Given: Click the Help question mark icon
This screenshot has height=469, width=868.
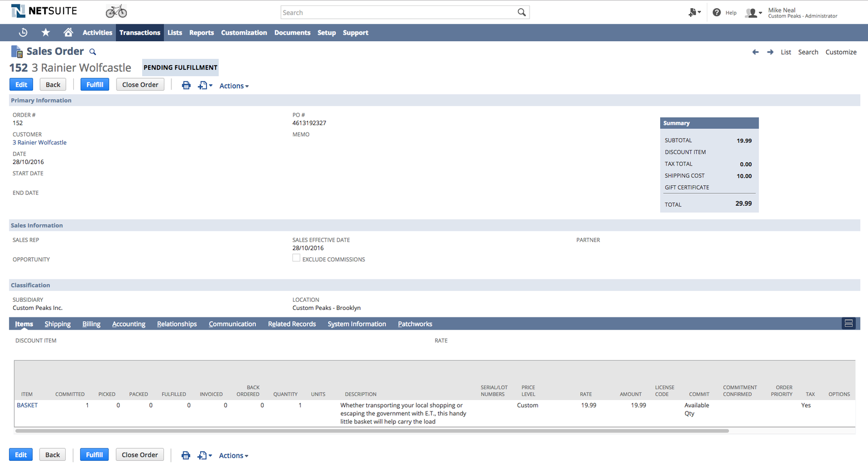Looking at the screenshot, I should click(717, 12).
